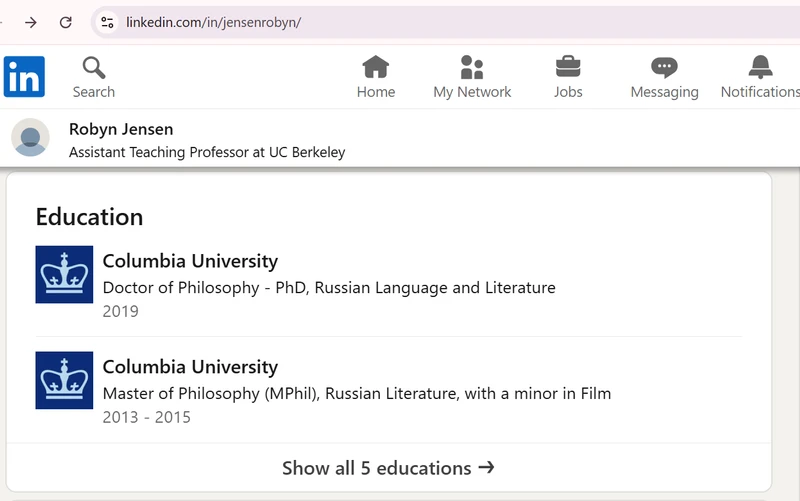This screenshot has width=800, height=501.
Task: Click the Robyn Jensen name header
Action: coord(121,129)
